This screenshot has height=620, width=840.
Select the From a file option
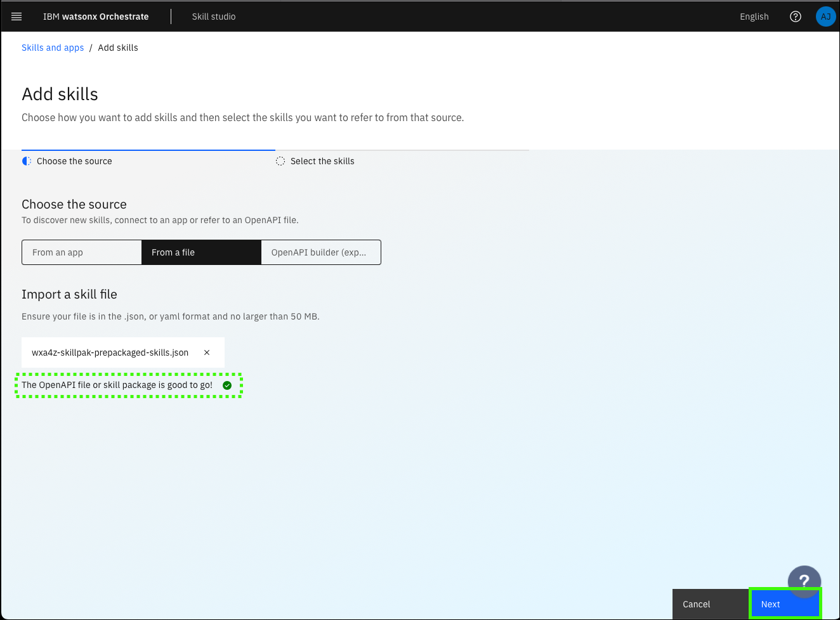pyautogui.click(x=200, y=252)
